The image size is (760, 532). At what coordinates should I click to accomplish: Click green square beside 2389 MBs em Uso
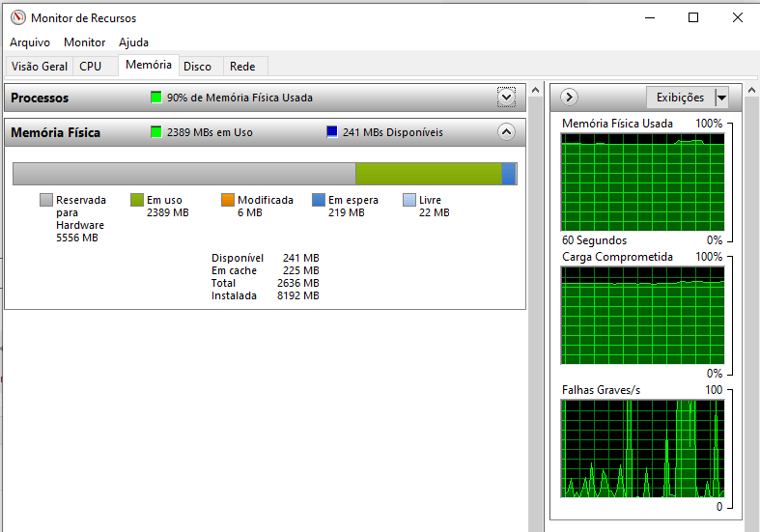156,131
